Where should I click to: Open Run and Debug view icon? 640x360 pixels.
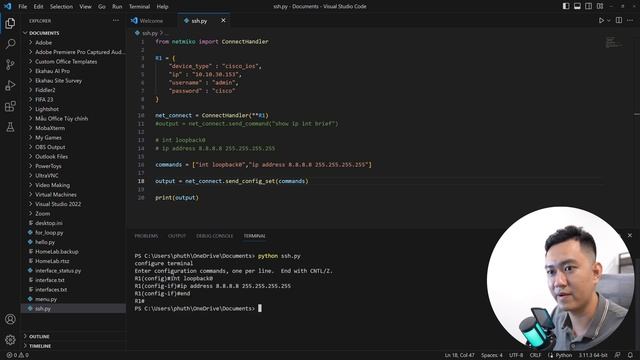click(x=10, y=85)
